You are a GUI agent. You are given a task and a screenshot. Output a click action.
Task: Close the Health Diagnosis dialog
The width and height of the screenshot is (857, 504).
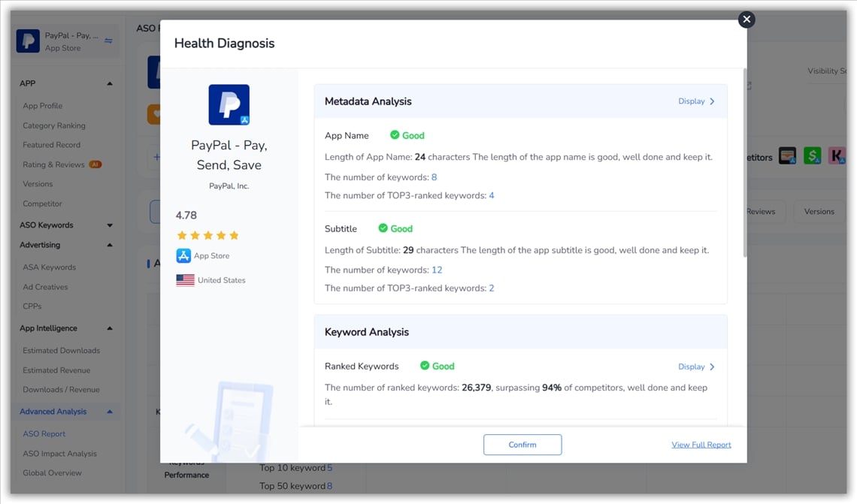(746, 20)
